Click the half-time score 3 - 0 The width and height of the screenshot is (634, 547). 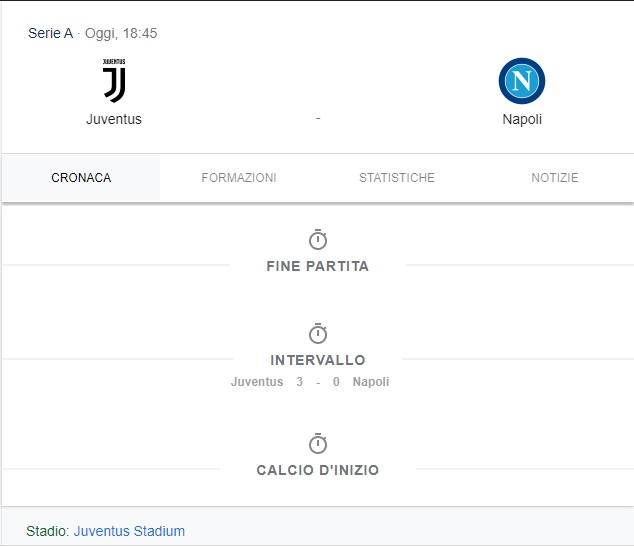click(318, 382)
